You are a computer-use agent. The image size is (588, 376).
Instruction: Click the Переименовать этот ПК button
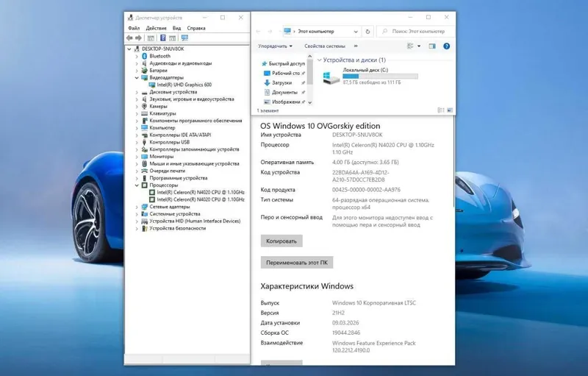pos(297,263)
